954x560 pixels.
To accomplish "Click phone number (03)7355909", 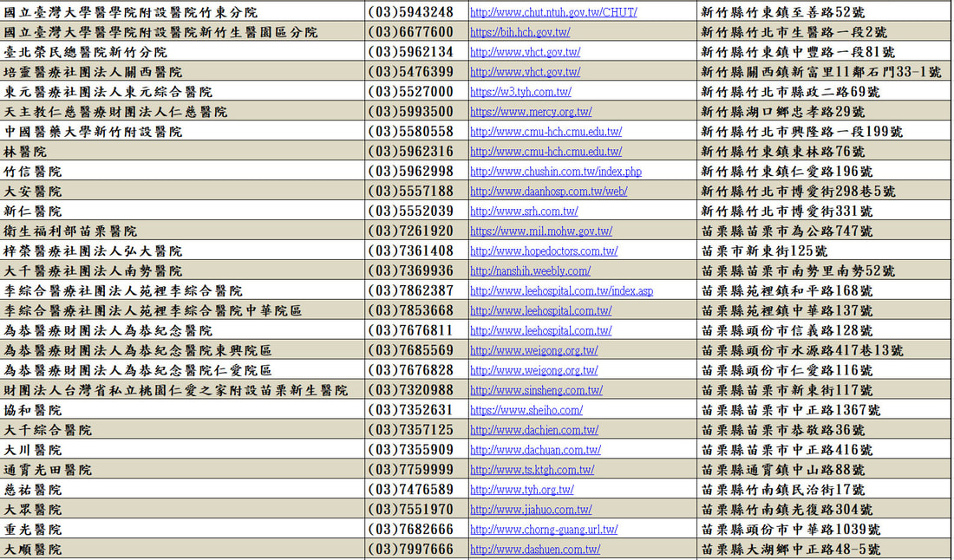I will click(411, 450).
